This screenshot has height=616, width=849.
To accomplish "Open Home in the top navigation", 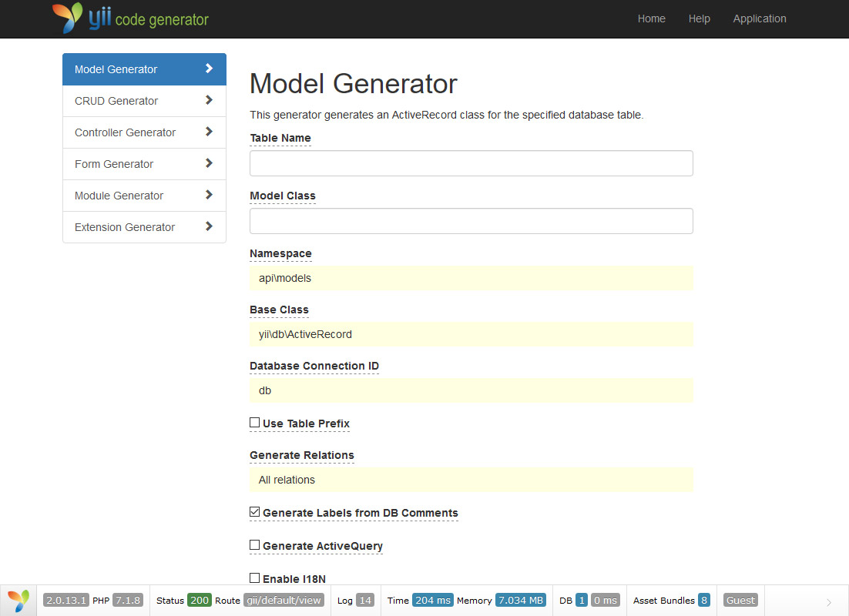I will [x=651, y=18].
